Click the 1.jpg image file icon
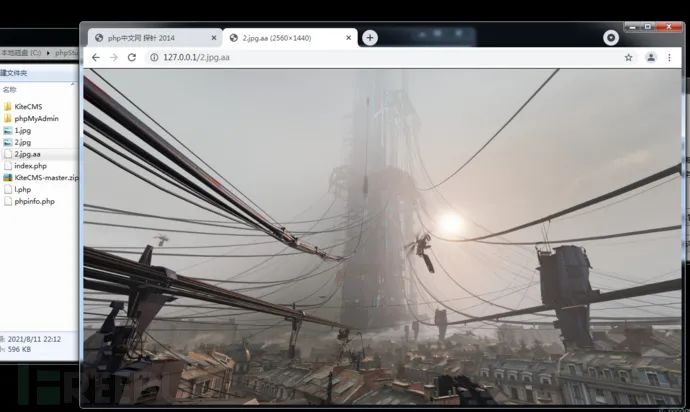The image size is (690, 412). [7, 130]
